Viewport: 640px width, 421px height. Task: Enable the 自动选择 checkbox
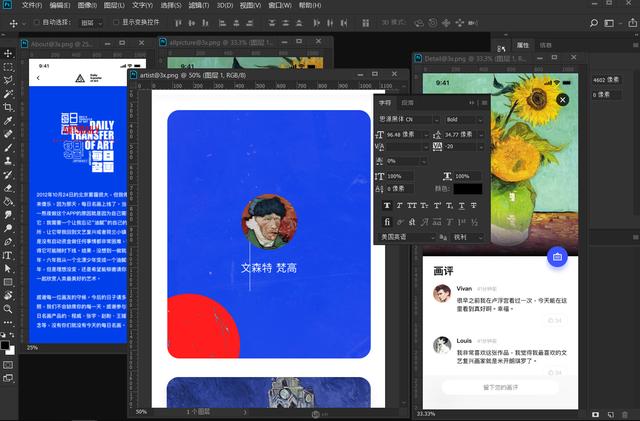coord(36,22)
